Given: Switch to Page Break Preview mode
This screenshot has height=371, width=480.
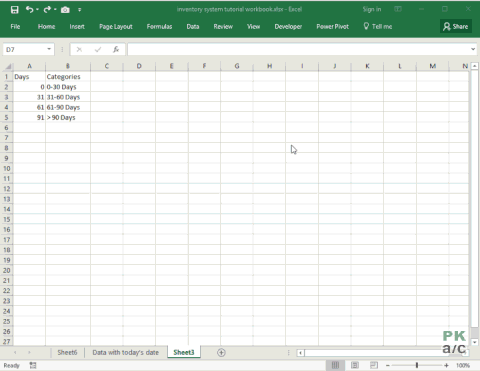Looking at the screenshot, I should (x=374, y=365).
